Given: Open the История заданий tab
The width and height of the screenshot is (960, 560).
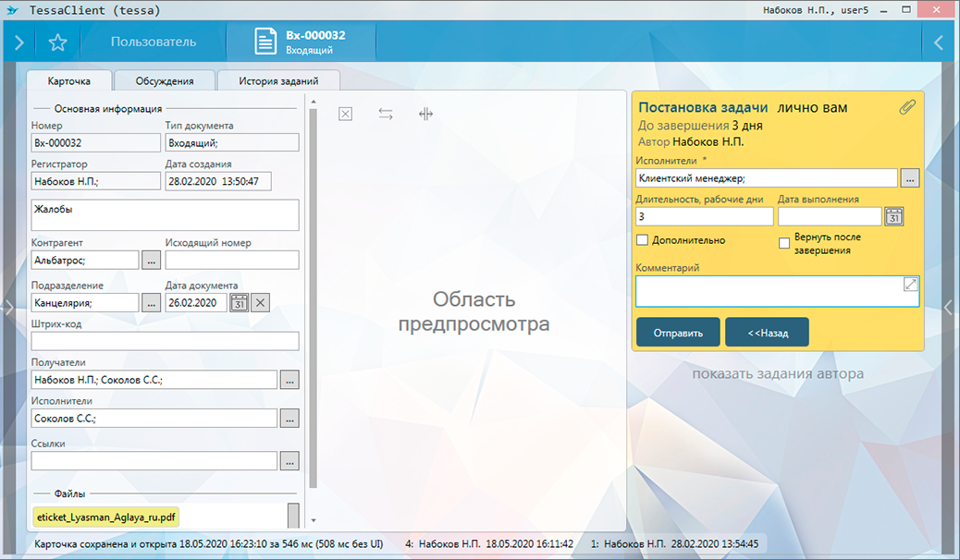Looking at the screenshot, I should click(x=277, y=81).
